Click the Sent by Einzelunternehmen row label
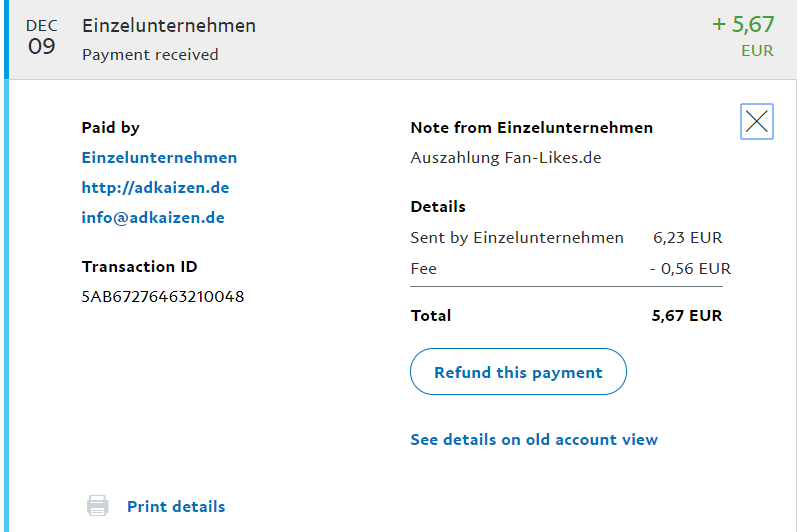 pyautogui.click(x=516, y=237)
